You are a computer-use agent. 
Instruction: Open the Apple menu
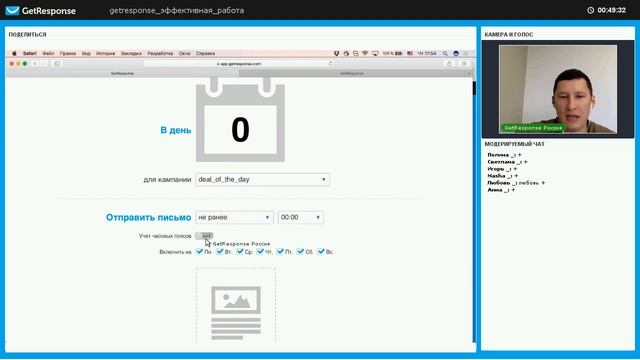coord(14,53)
